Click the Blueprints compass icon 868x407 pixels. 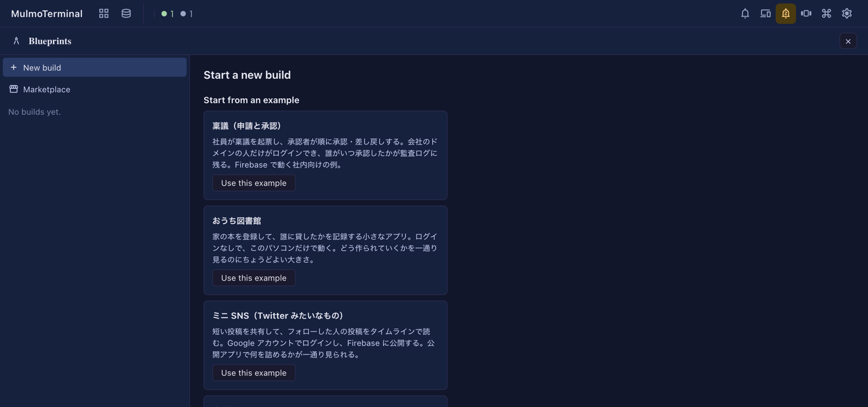pyautogui.click(x=16, y=41)
